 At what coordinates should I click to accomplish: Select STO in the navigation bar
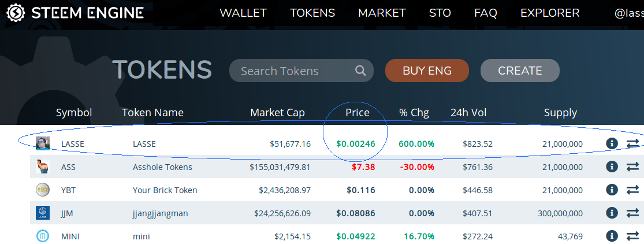tap(440, 13)
